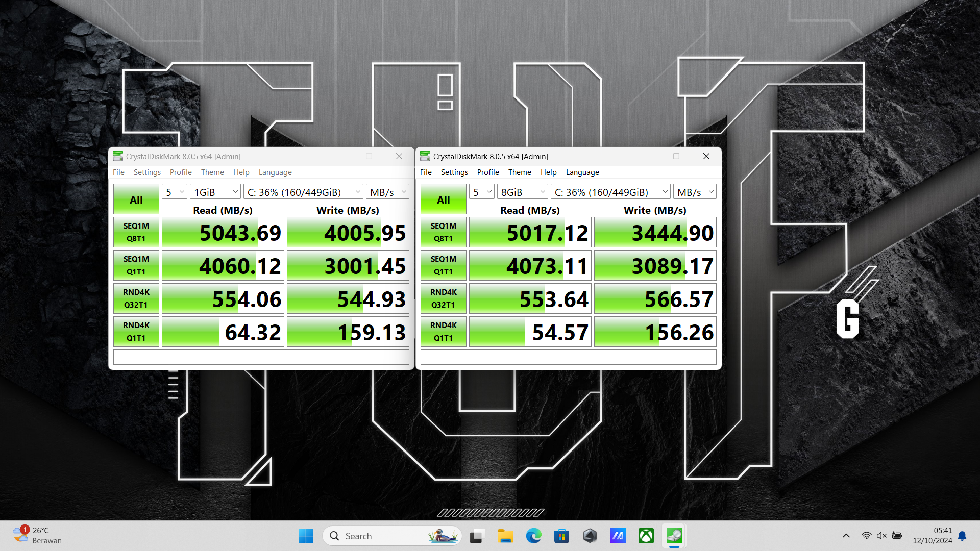Click the Windows Start icon
The width and height of the screenshot is (980, 551).
tap(306, 536)
